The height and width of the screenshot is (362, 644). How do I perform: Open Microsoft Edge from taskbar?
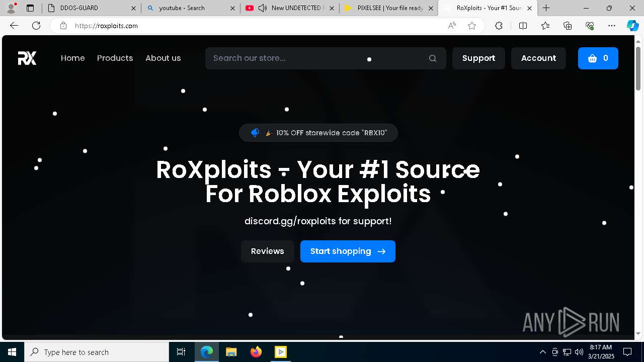pos(207,352)
